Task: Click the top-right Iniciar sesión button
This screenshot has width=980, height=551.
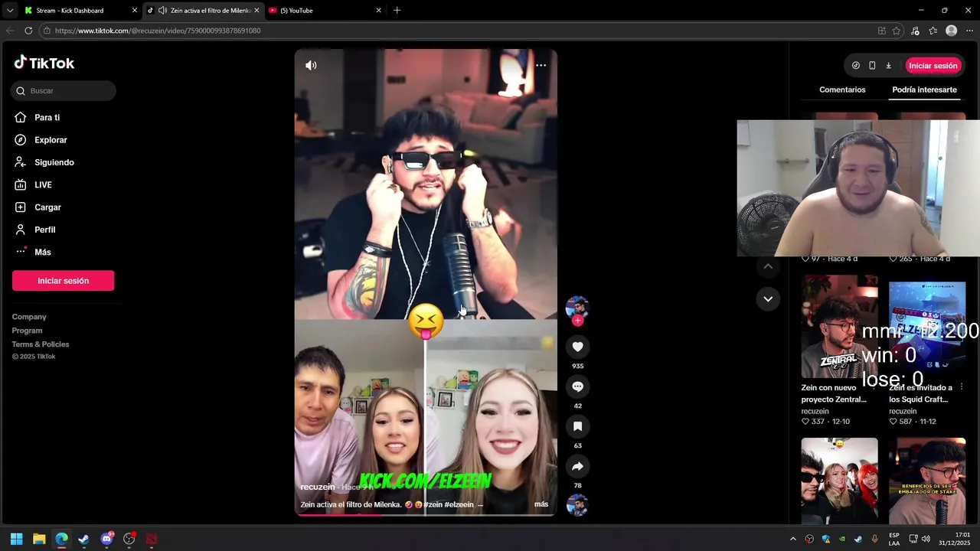Action: point(933,66)
